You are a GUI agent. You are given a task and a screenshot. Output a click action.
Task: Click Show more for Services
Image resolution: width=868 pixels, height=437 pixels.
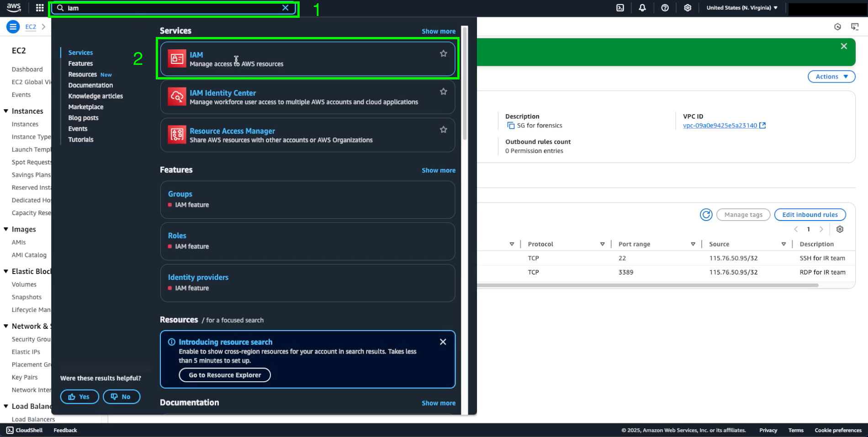tap(439, 32)
